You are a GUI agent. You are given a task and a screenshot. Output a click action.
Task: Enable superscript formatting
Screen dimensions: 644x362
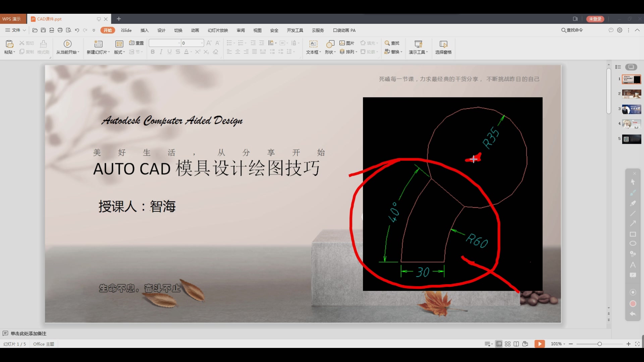(x=198, y=52)
